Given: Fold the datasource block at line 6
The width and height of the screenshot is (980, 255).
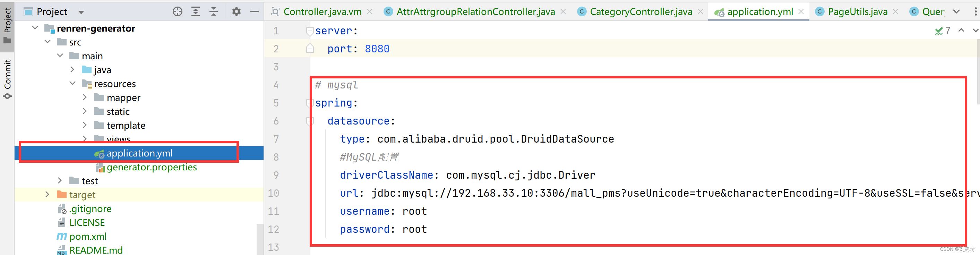Looking at the screenshot, I should (310, 121).
